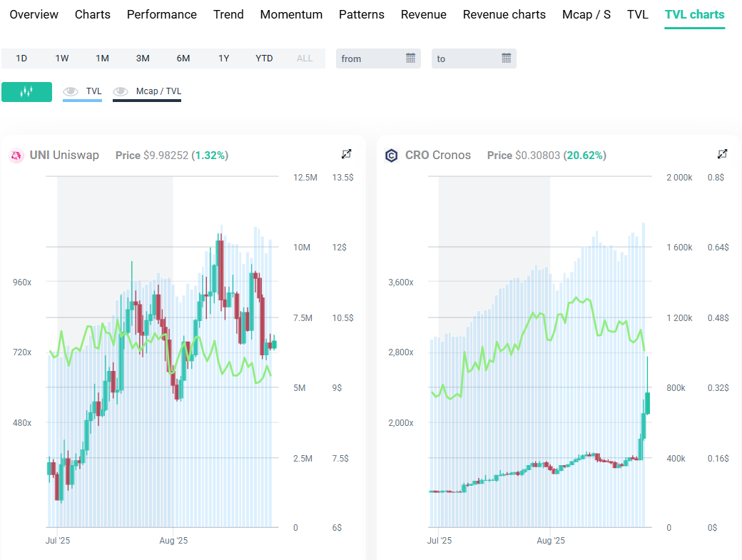Select the YTD time range
742x560 pixels.
(264, 58)
